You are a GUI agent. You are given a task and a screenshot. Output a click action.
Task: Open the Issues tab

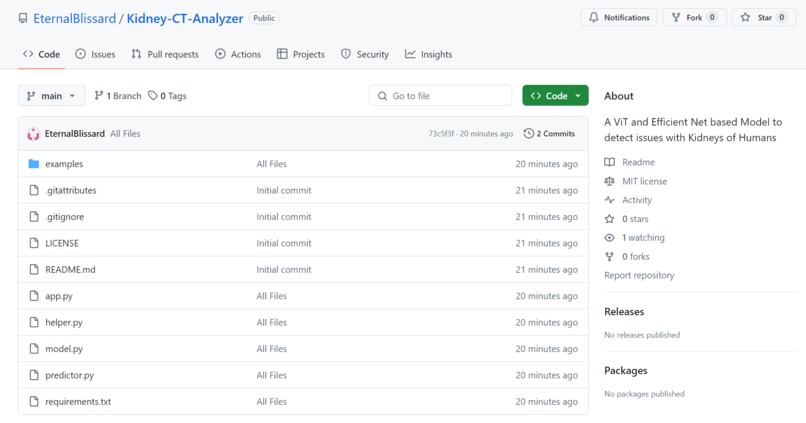tap(95, 54)
